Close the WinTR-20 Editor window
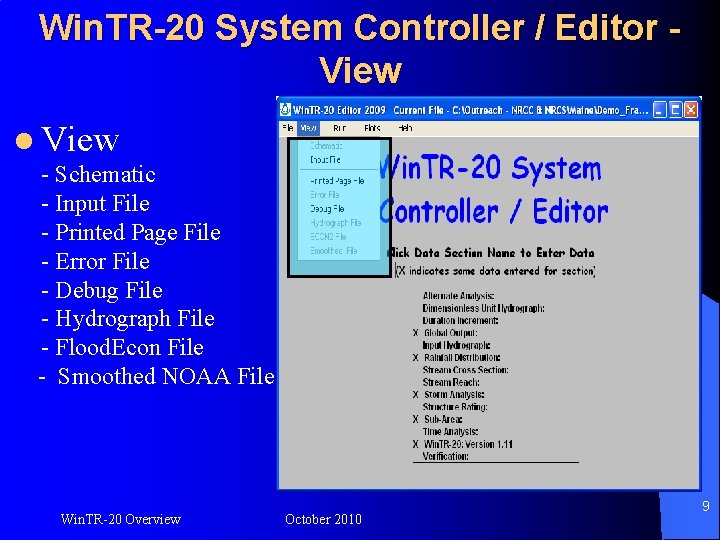 [691, 110]
